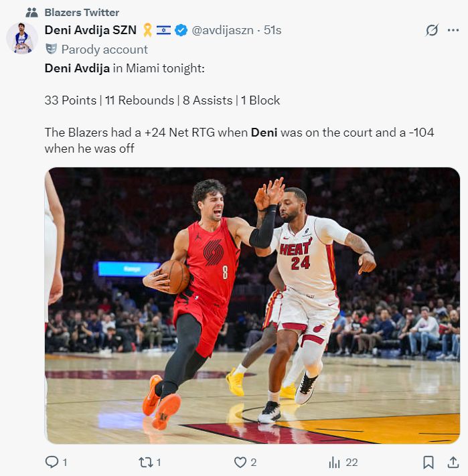Image resolution: width=468 pixels, height=476 pixels.
Task: Open the three-dot more options menu
Action: click(453, 30)
